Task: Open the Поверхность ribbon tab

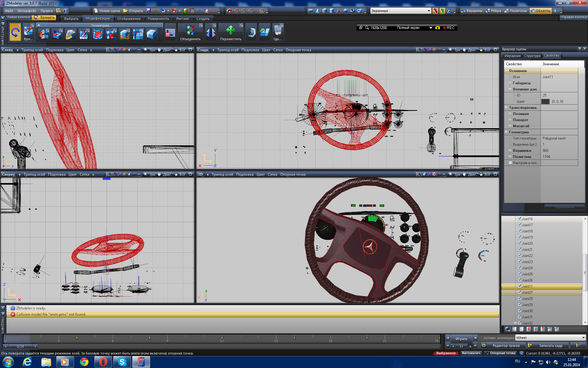Action: (158, 19)
